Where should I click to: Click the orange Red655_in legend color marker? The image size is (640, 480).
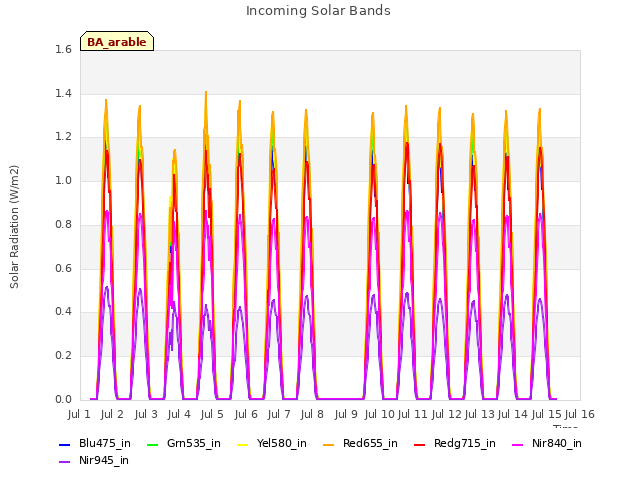[329, 444]
